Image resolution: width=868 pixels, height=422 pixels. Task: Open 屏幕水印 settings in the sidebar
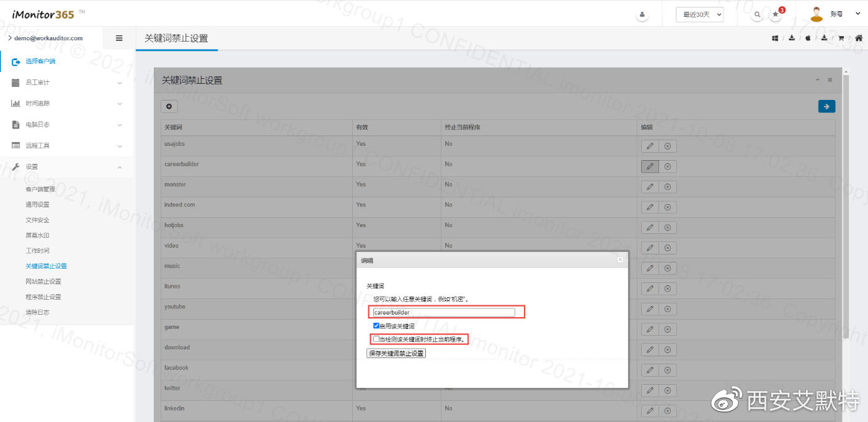37,236
